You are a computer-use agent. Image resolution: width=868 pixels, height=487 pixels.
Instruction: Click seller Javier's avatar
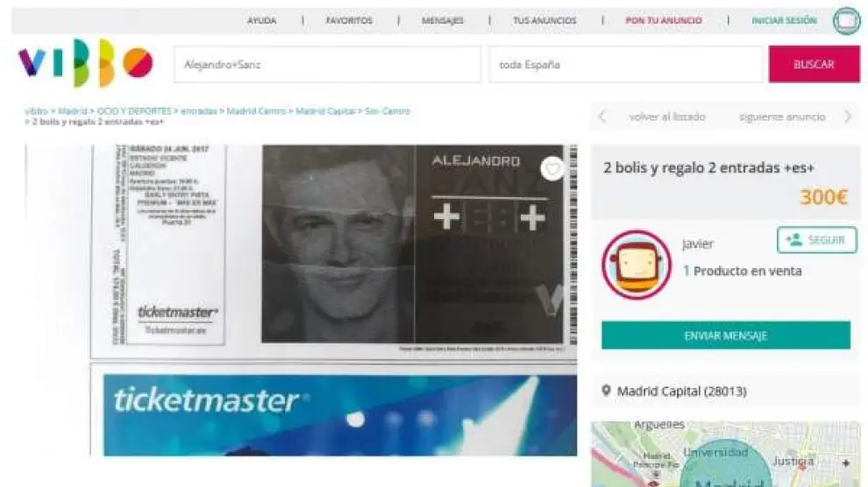(636, 265)
